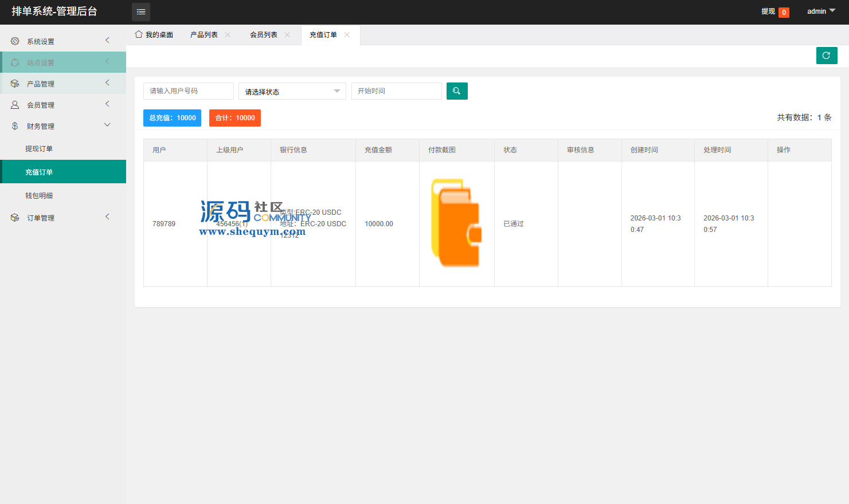Image resolution: width=849 pixels, height=504 pixels.
Task: Click the member management person icon
Action: tap(15, 105)
